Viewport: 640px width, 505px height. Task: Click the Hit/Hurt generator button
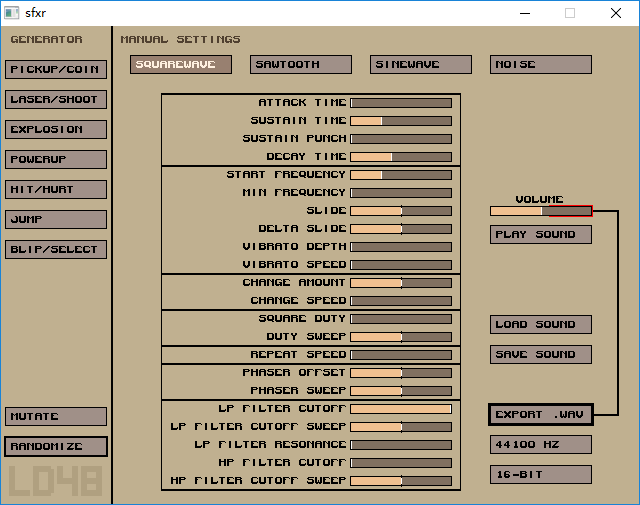coord(56,189)
